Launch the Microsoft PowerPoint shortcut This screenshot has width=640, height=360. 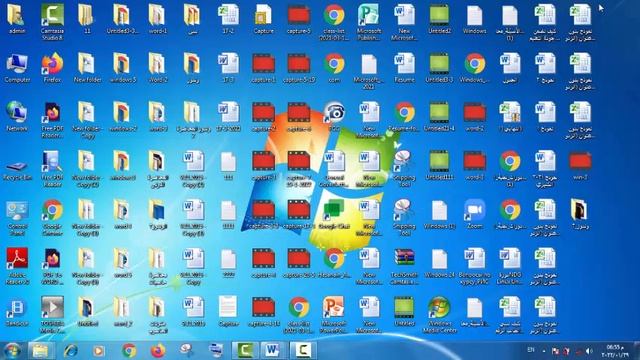coord(334,315)
